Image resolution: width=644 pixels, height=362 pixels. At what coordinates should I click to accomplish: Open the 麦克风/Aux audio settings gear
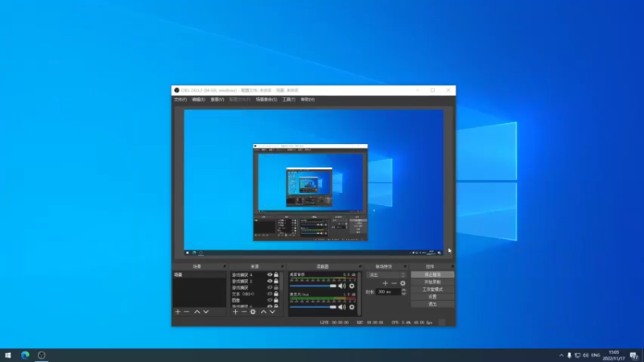click(x=352, y=306)
